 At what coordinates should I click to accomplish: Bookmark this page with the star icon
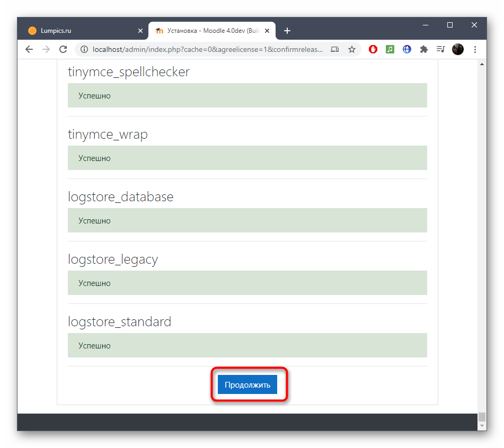click(x=352, y=49)
